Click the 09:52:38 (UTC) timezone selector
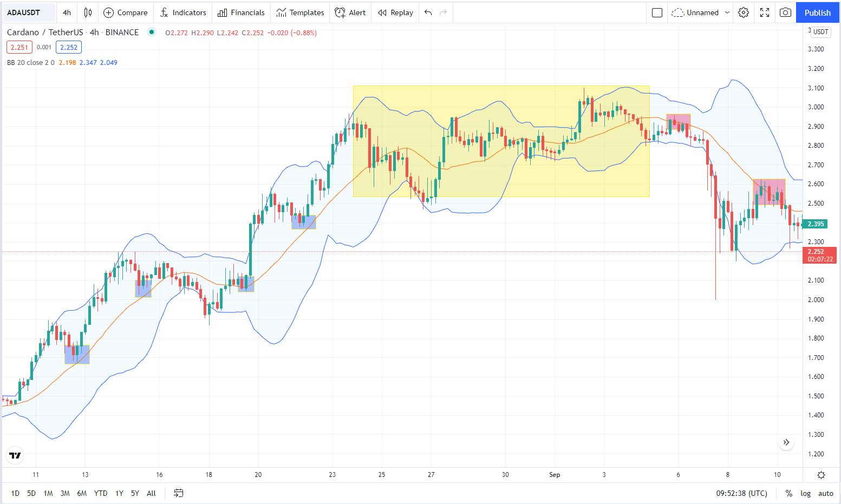The height and width of the screenshot is (504, 841). [x=741, y=493]
